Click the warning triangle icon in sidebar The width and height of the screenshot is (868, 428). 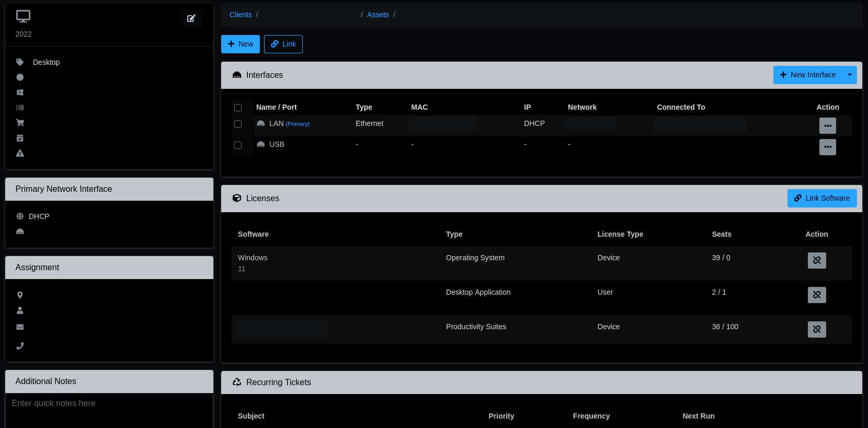tap(20, 153)
